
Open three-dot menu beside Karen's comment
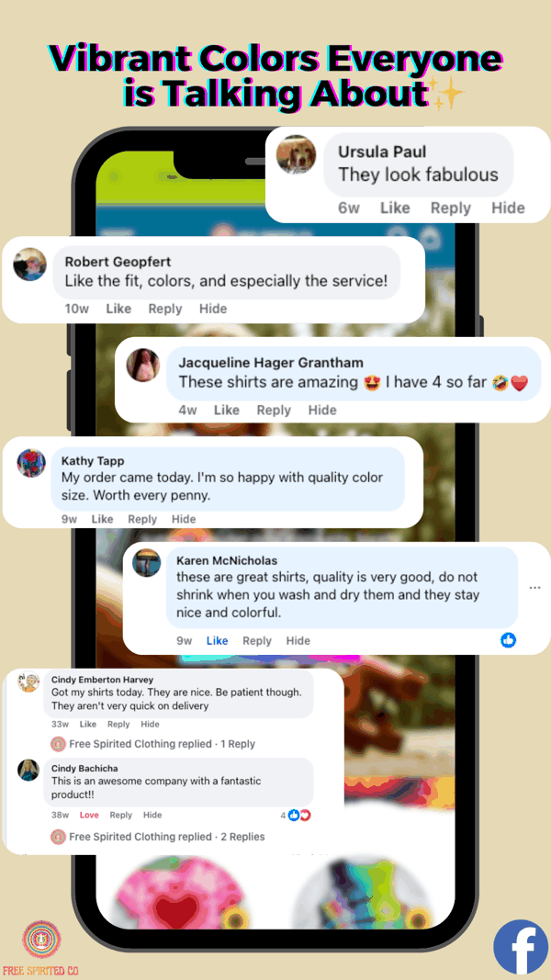534,588
